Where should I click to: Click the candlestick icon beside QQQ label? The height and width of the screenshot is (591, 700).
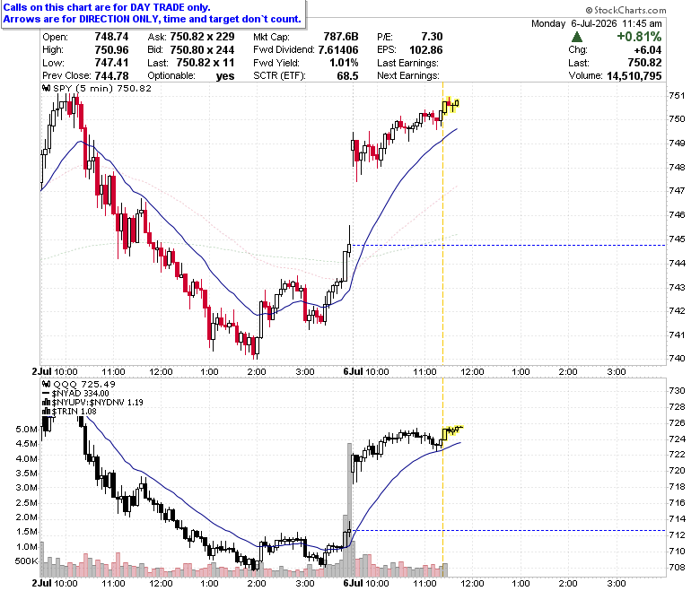[x=47, y=384]
